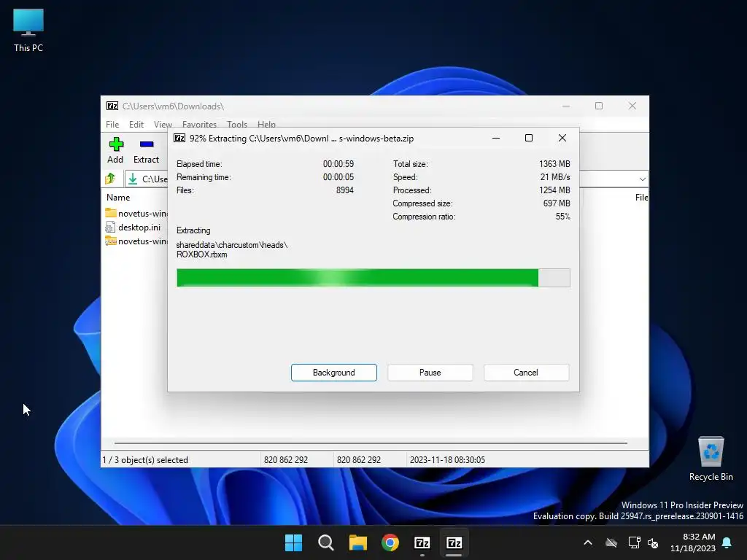
Task: Cancel the extraction
Action: 526,373
